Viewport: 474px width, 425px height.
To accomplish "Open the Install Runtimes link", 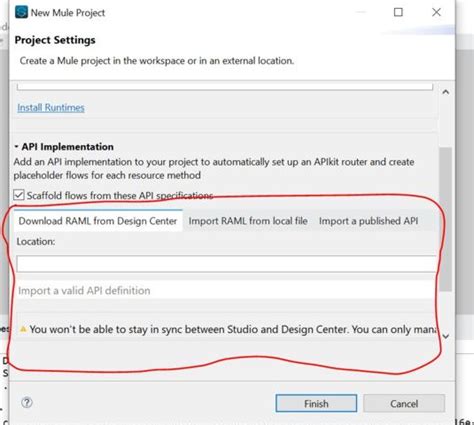I will pos(51,108).
